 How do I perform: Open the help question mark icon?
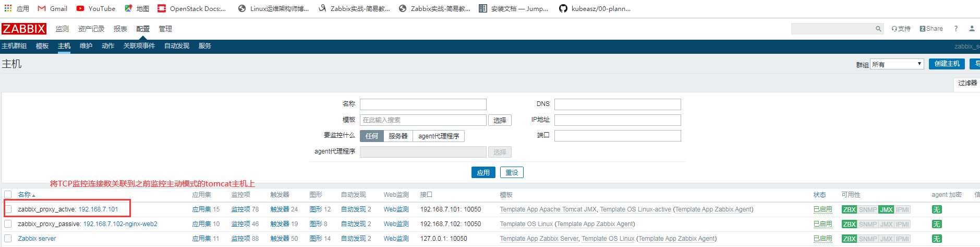click(956, 29)
